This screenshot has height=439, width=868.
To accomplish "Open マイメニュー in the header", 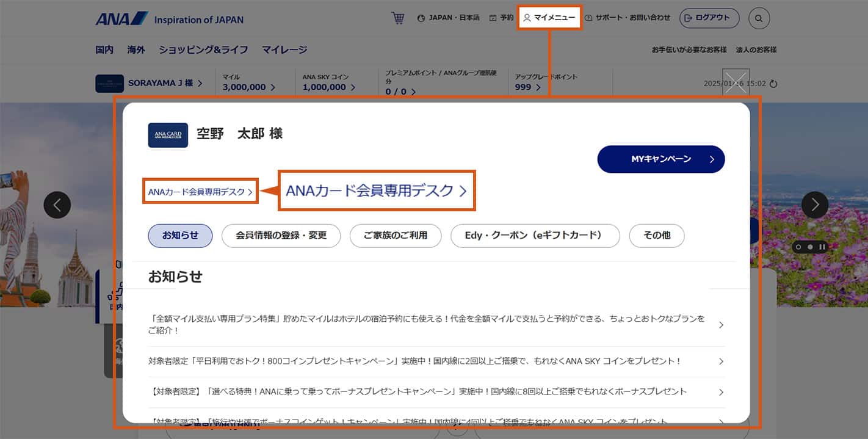I will coord(549,18).
